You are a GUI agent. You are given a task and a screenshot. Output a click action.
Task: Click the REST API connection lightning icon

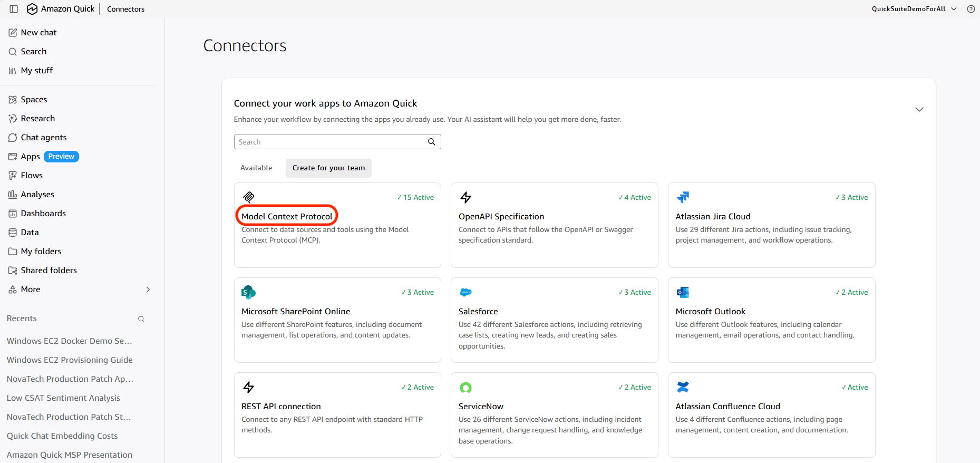248,387
